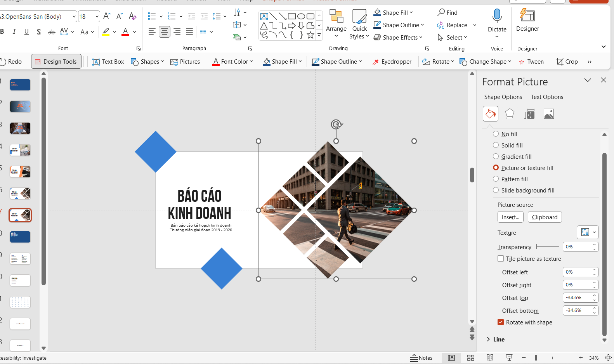
Task: Switch to Reading View
Action: click(490, 358)
